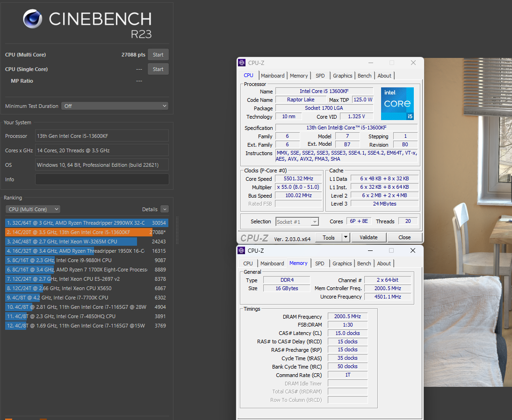Select the Core i9-9880H ranking row

click(x=87, y=260)
